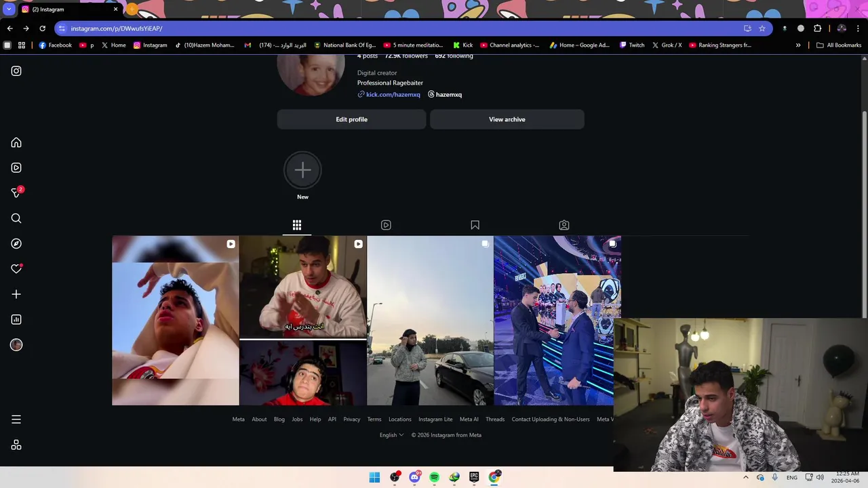Open Spotify from the taskbar
Screen dimensions: 868x488
[434, 477]
